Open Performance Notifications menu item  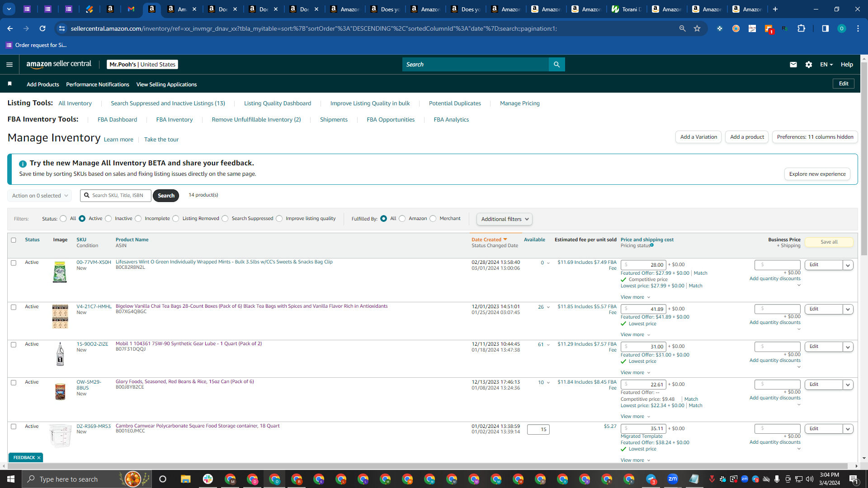click(x=98, y=84)
